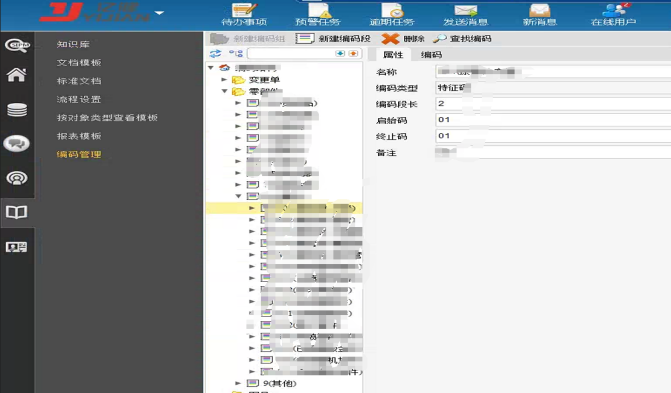Click the red X 删除 delete button

tap(403, 39)
